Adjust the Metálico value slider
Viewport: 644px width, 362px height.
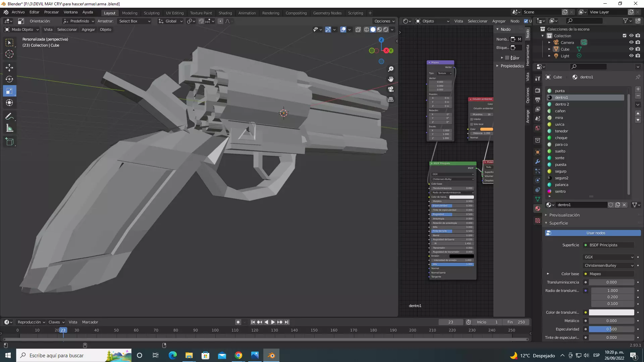pos(611,321)
